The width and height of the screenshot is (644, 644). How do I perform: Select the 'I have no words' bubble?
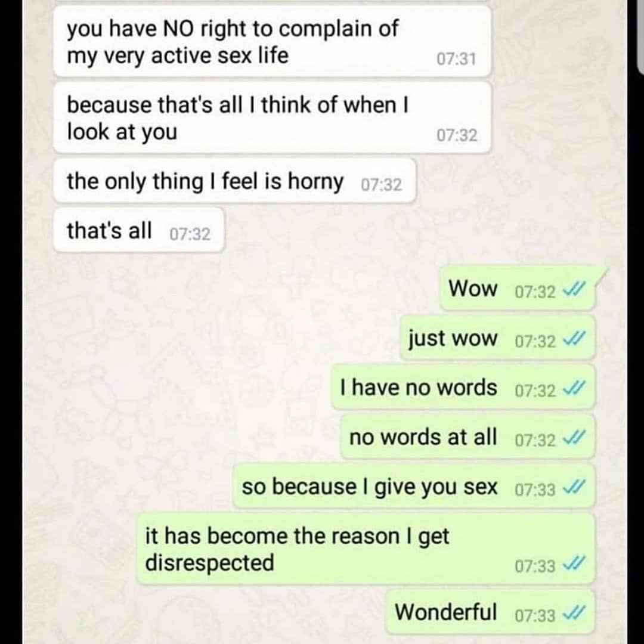pos(464,388)
